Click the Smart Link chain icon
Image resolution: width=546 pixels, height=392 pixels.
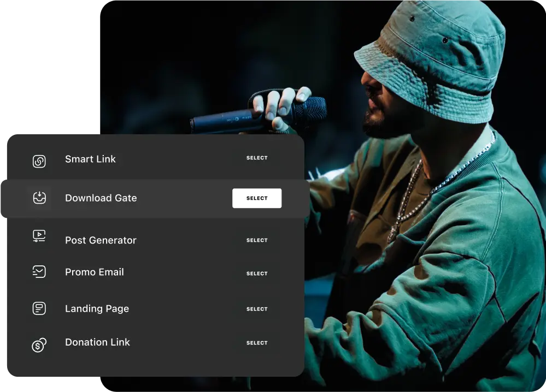point(39,162)
